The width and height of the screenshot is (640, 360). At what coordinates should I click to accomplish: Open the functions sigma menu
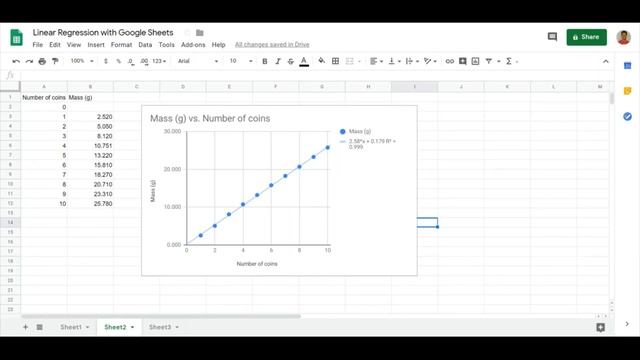point(509,61)
